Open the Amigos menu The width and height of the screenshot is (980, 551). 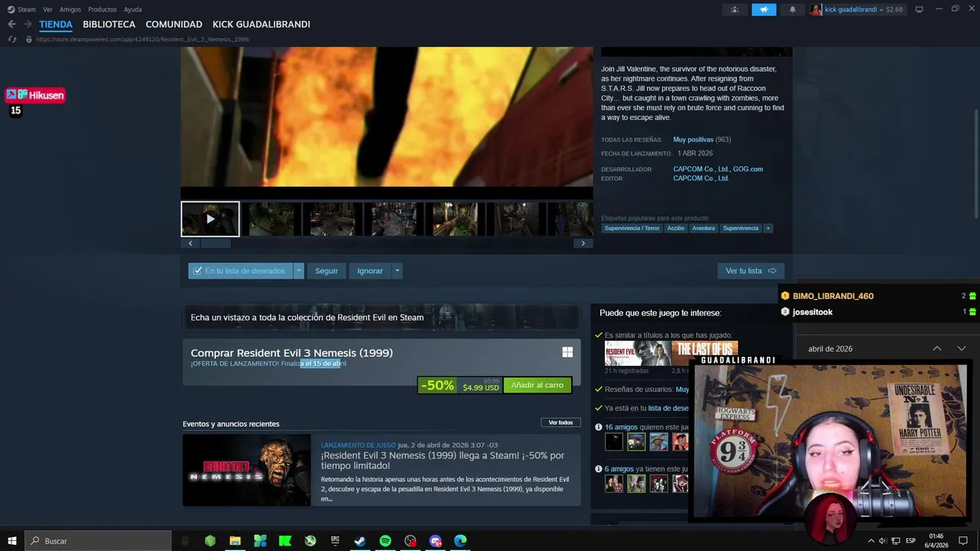[70, 9]
